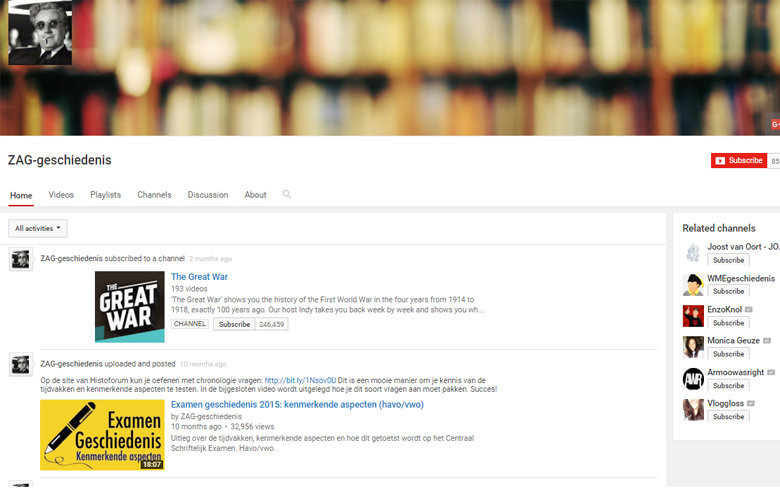Screen dimensions: 780x488
Task: Click avatar beside 'uploaded and posted' entry
Action: pyautogui.click(x=21, y=365)
